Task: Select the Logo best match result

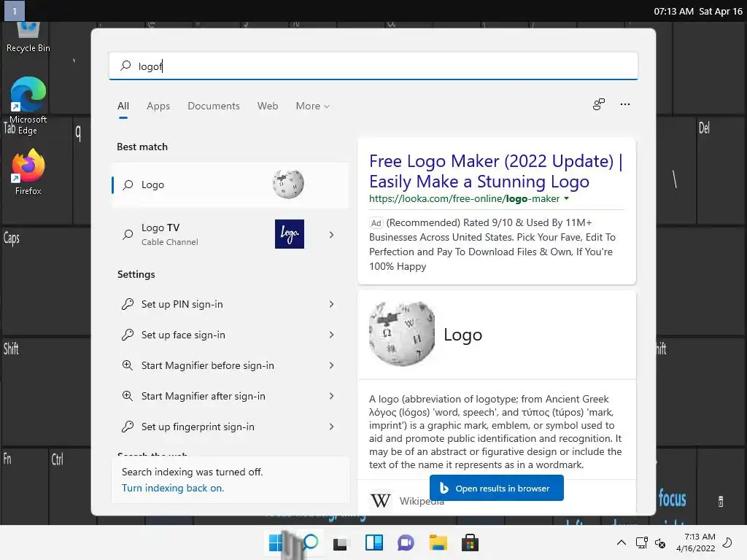Action: (x=230, y=184)
